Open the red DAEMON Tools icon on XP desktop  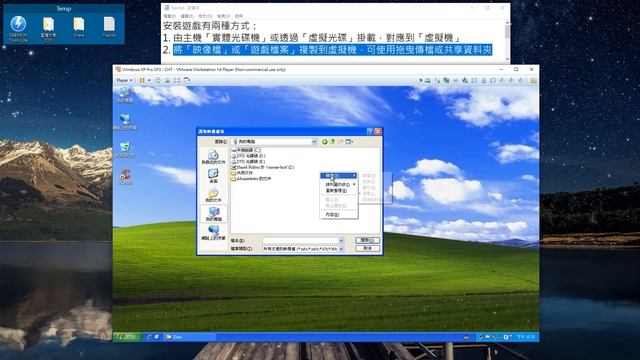pos(125,176)
